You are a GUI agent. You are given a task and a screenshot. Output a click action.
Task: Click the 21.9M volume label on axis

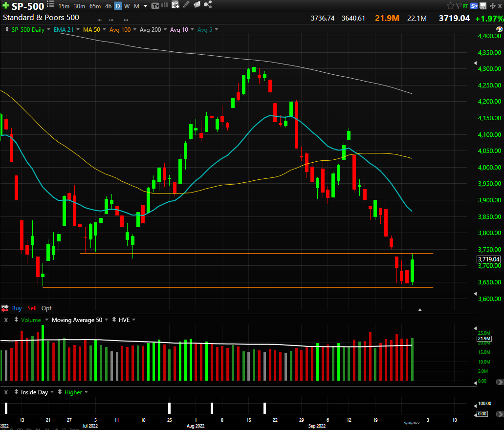pyautogui.click(x=484, y=339)
